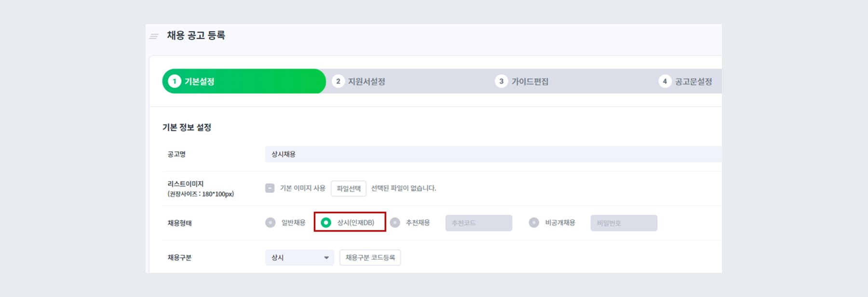
Task: Click the dropdown arrow next to 상시
Action: (326, 257)
